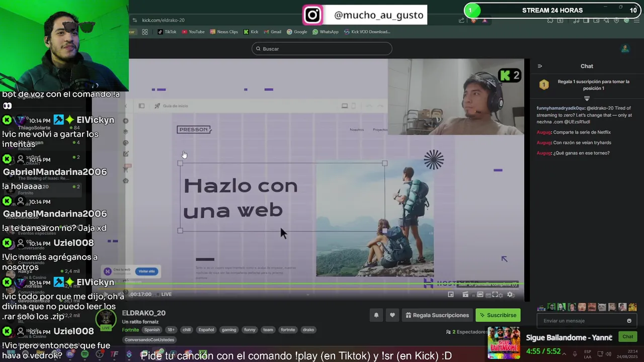The image size is (644, 362).
Task: Open the Gmail bookmark
Action: [272, 32]
